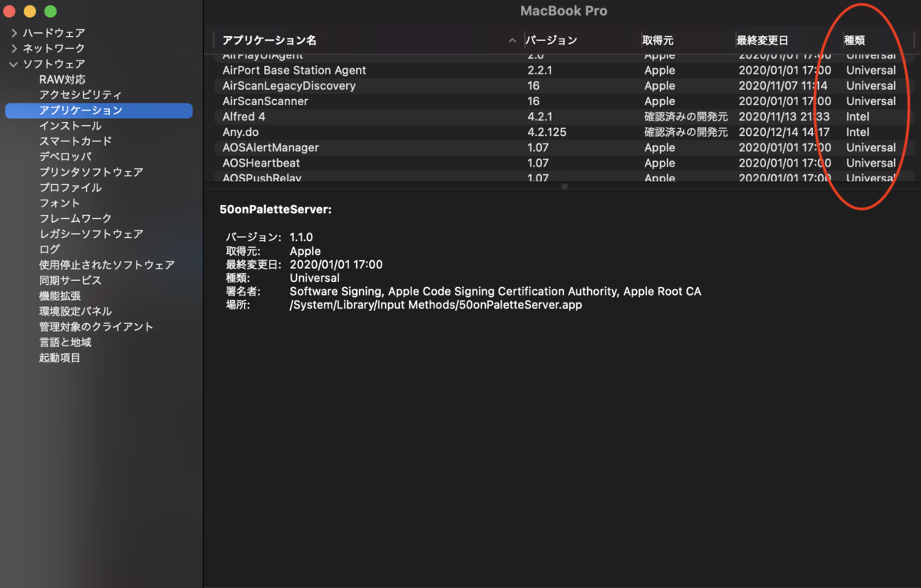Click 確認済みの開発元 cell for Alfred 4
The image size is (921, 588).
(x=686, y=117)
